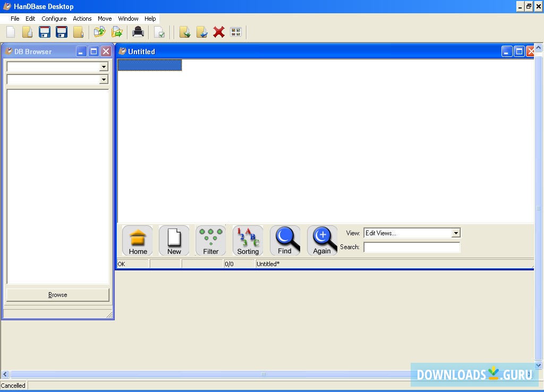This screenshot has height=392, width=544.
Task: Repeat the search using the Again icon
Action: click(322, 240)
